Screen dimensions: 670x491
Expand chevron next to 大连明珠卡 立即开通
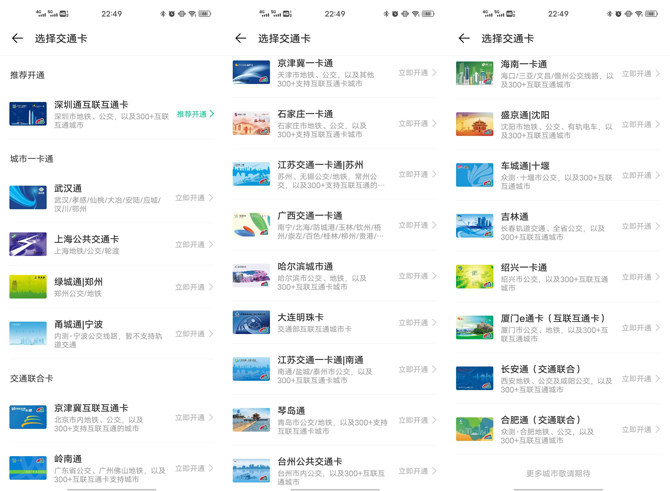(x=434, y=323)
